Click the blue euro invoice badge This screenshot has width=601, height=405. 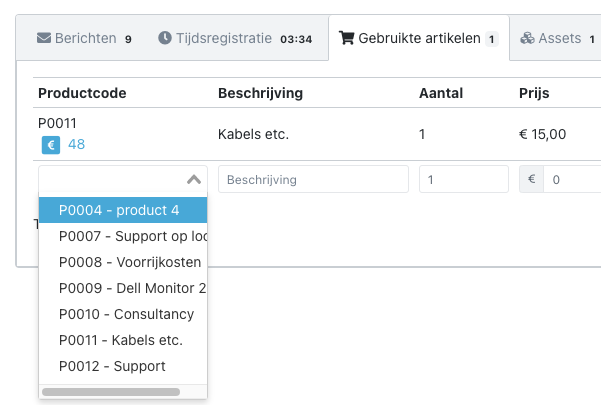tap(51, 145)
